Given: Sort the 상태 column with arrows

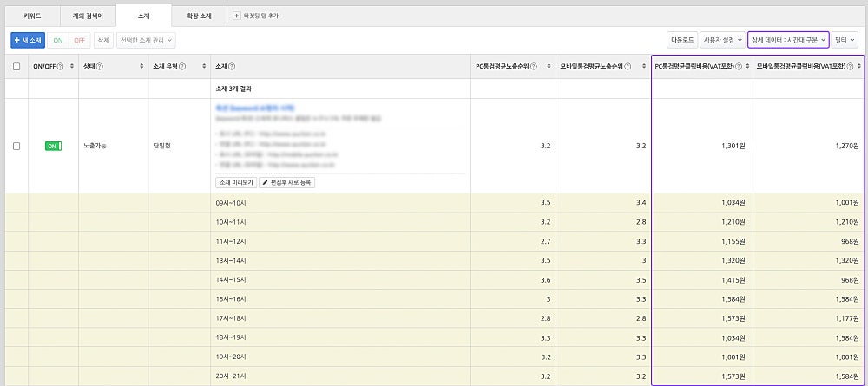Looking at the screenshot, I should click(141, 67).
